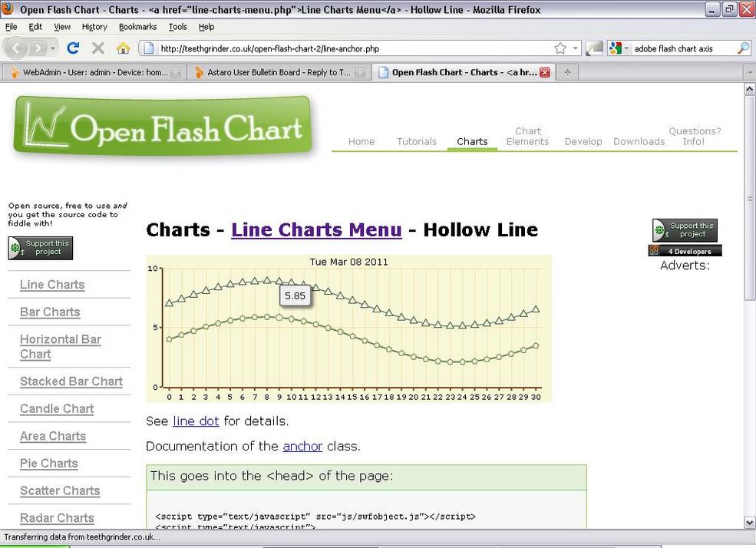
Task: Open Candle Chart sidebar link
Action: pyautogui.click(x=57, y=409)
